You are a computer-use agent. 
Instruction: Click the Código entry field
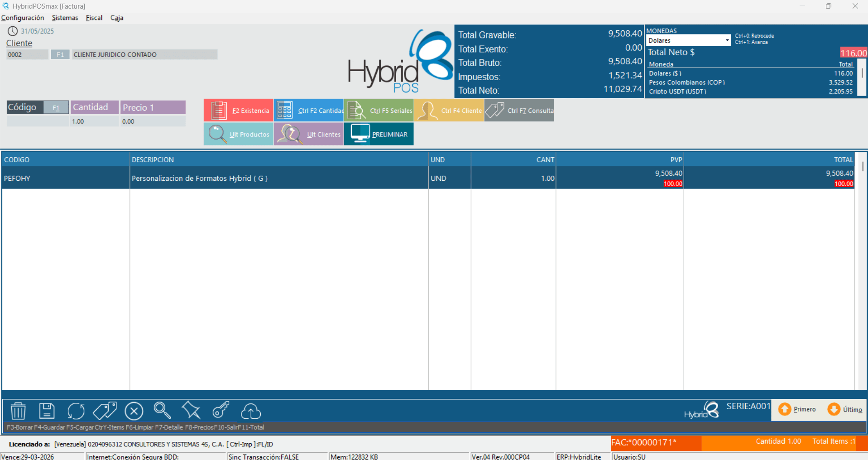38,121
